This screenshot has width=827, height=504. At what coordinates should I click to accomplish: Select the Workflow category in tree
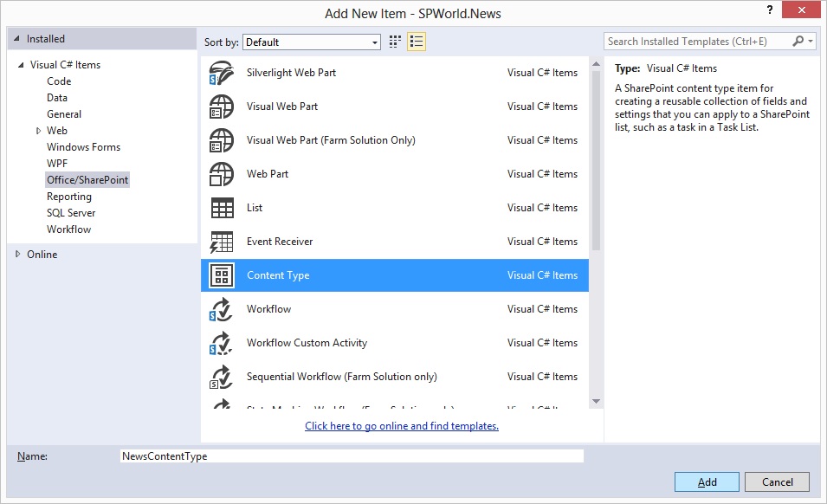pos(68,229)
